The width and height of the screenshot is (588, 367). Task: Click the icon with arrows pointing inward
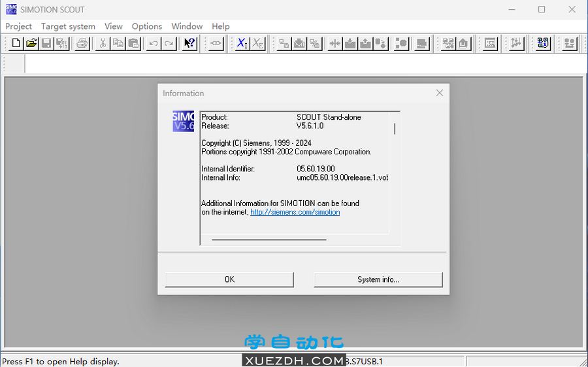click(x=335, y=43)
